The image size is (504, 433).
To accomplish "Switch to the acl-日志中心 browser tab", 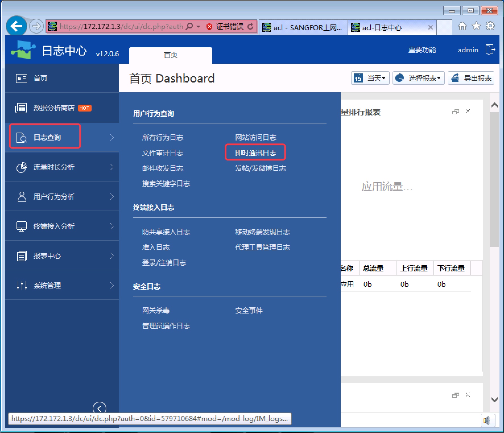I will pos(392,27).
